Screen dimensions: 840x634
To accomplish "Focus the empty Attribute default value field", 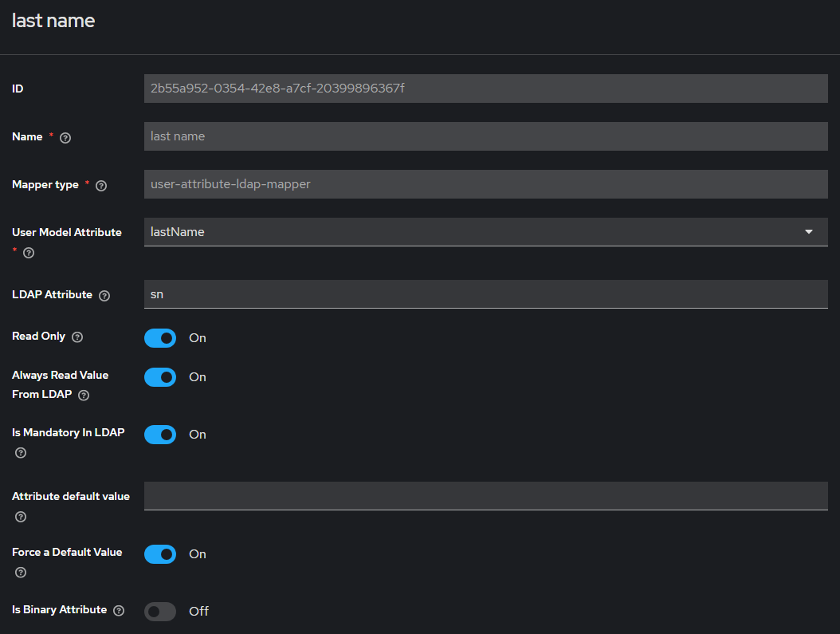I will click(485, 496).
